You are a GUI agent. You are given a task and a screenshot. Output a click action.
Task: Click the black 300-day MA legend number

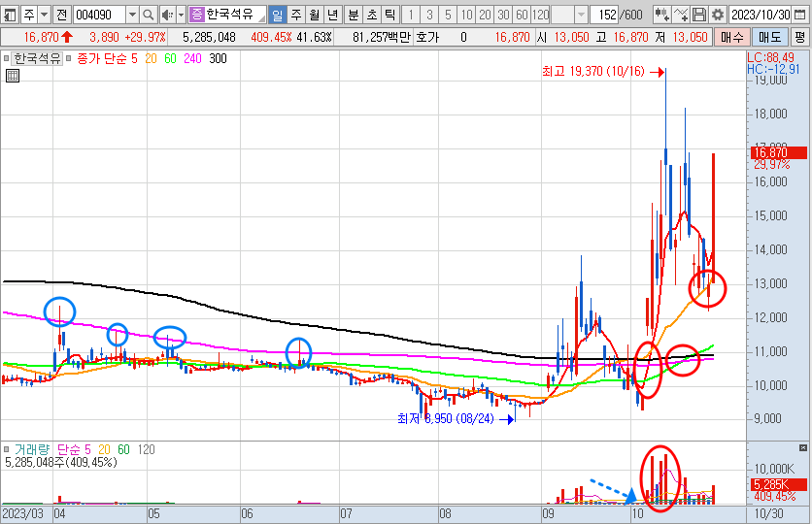tap(218, 58)
